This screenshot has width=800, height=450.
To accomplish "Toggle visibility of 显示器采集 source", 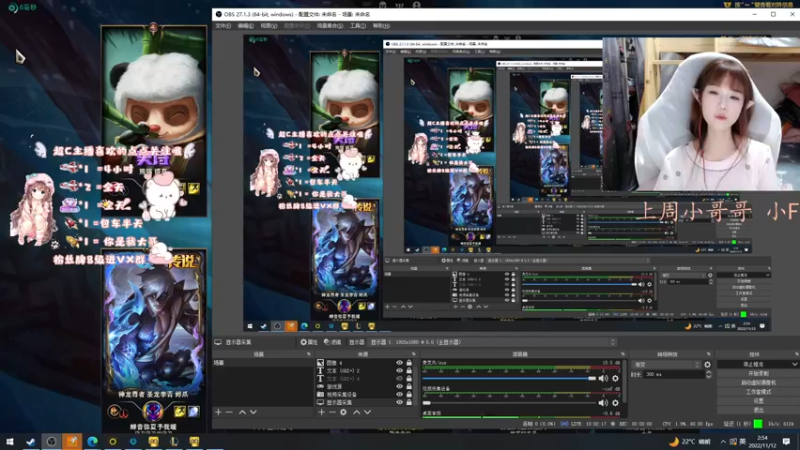I will (x=399, y=402).
